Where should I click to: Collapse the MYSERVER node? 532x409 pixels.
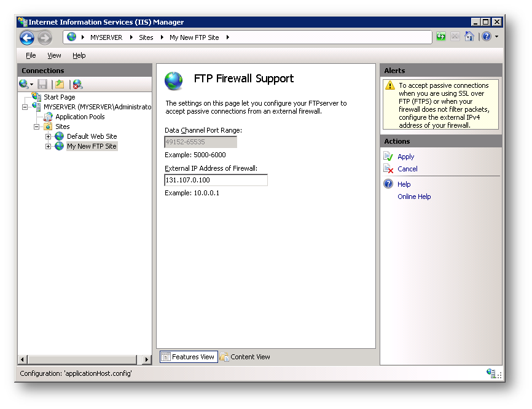point(25,107)
